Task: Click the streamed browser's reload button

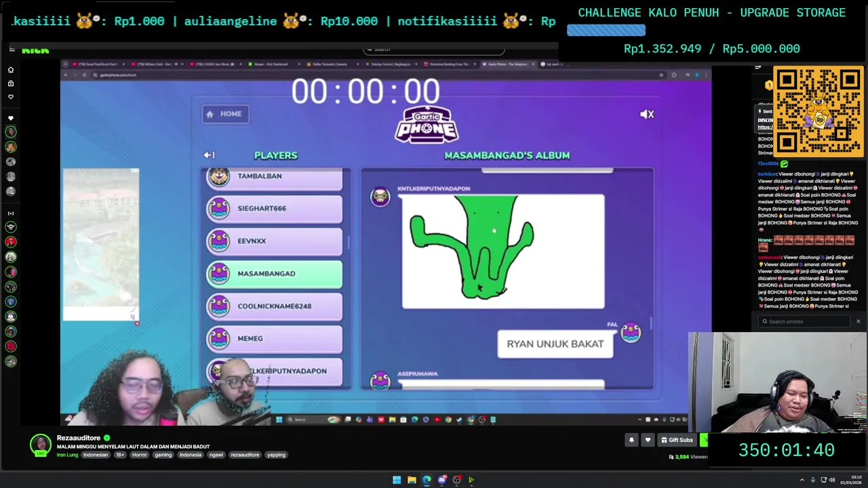Action: pos(85,75)
